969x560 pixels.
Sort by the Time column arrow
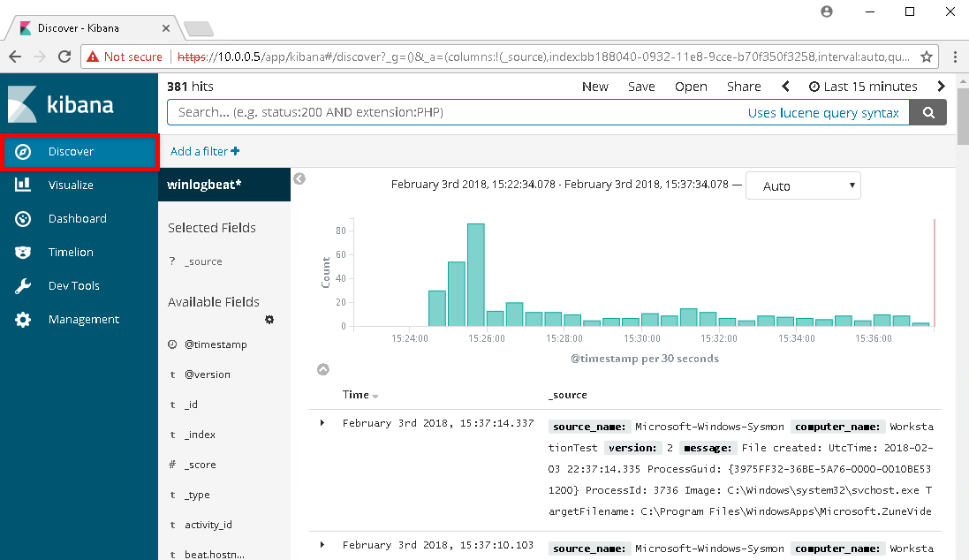click(375, 397)
